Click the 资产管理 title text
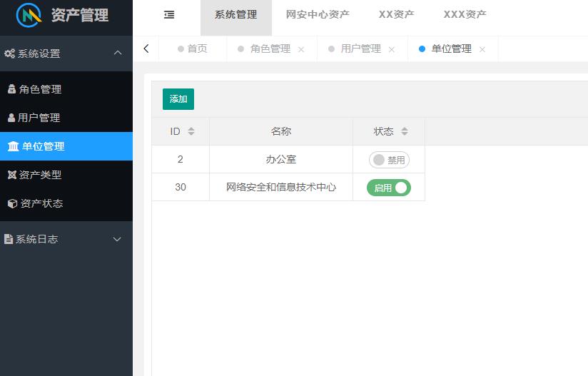Image resolution: width=588 pixels, height=376 pixels. click(x=80, y=16)
